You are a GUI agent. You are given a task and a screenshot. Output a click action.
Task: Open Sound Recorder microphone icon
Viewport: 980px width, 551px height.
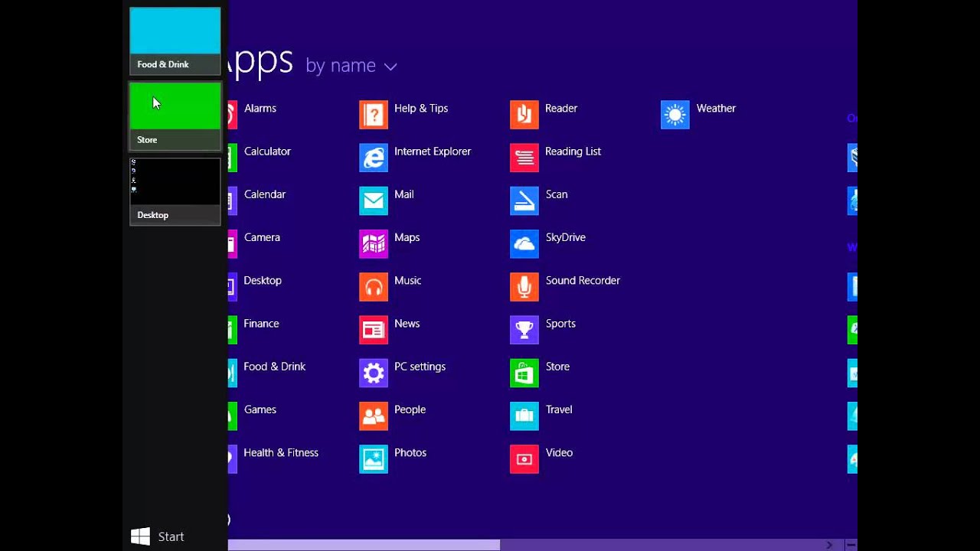pos(524,287)
